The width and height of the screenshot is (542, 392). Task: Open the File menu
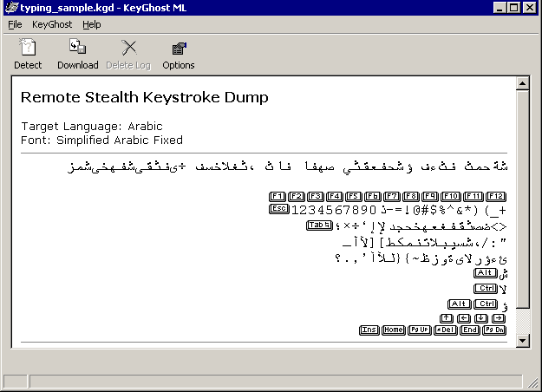pos(15,24)
